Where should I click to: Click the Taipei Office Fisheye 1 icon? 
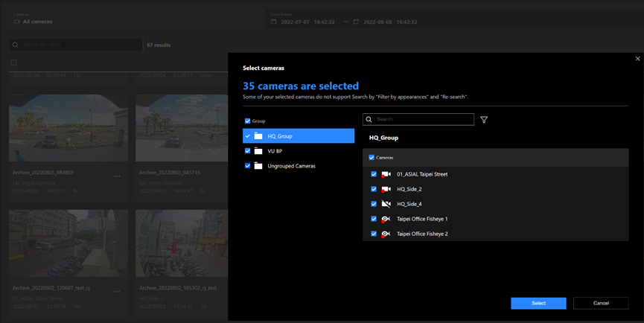click(386, 219)
